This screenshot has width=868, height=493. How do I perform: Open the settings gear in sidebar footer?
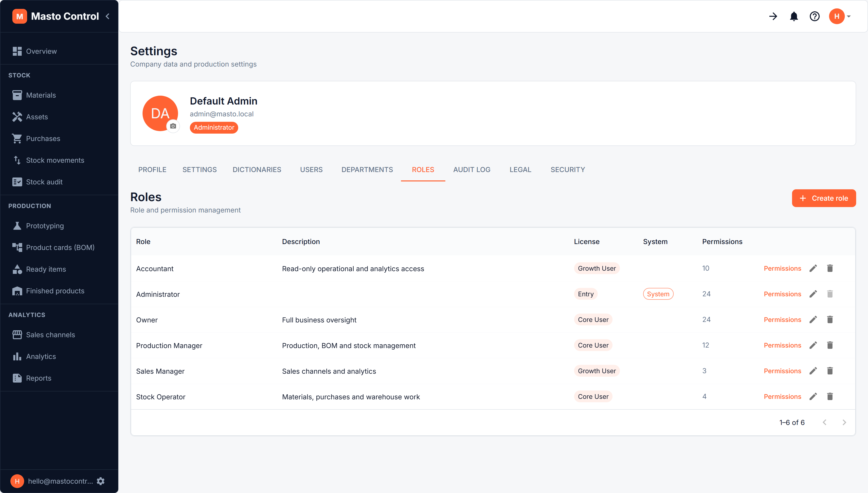tap(101, 481)
